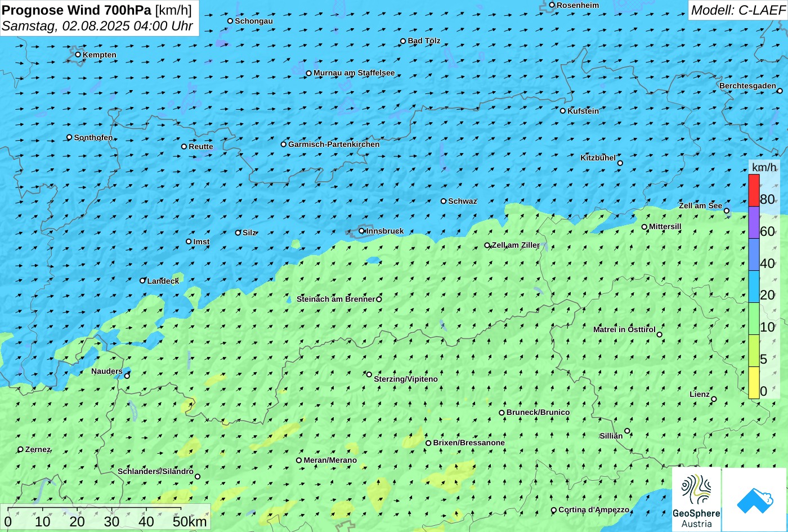This screenshot has width=788, height=532.
Task: Click the Cortina d'Ampezzo location dot
Action: 554,511
